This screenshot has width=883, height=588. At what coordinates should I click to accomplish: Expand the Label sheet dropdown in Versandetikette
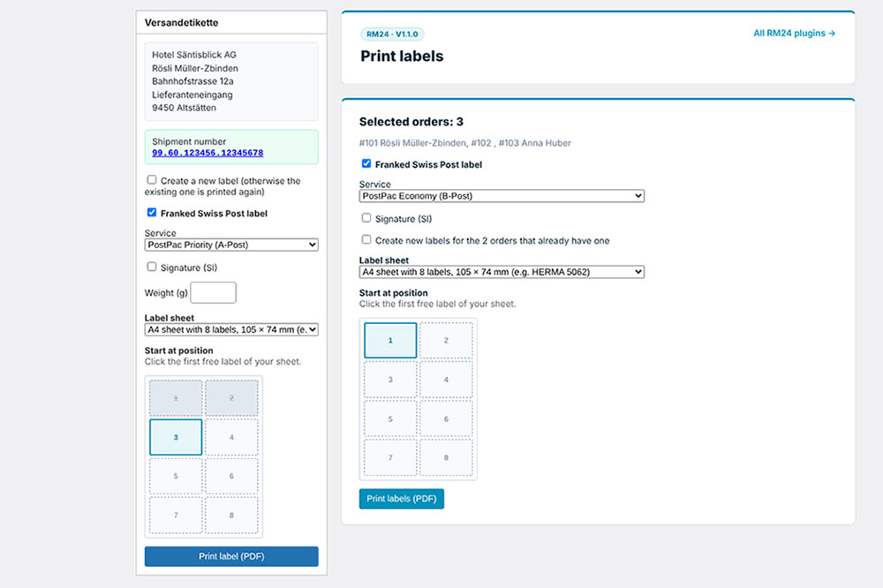point(231,329)
